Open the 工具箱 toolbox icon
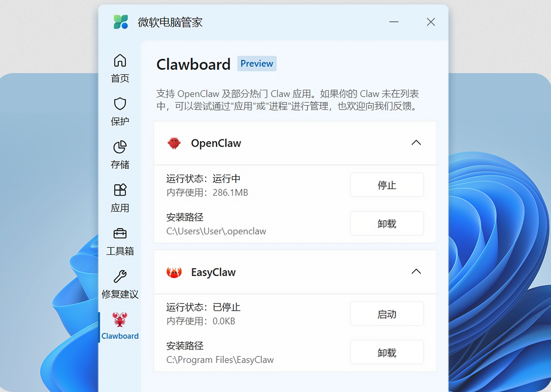This screenshot has height=392, width=551. (x=119, y=234)
